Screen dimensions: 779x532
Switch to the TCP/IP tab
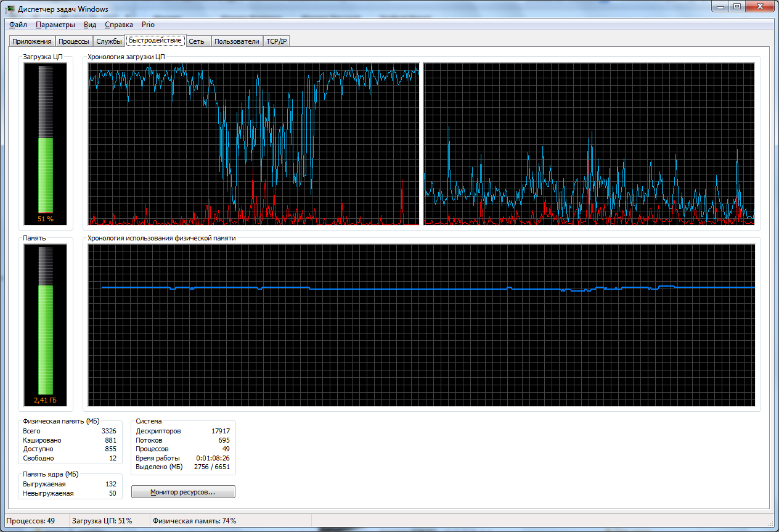pos(277,41)
